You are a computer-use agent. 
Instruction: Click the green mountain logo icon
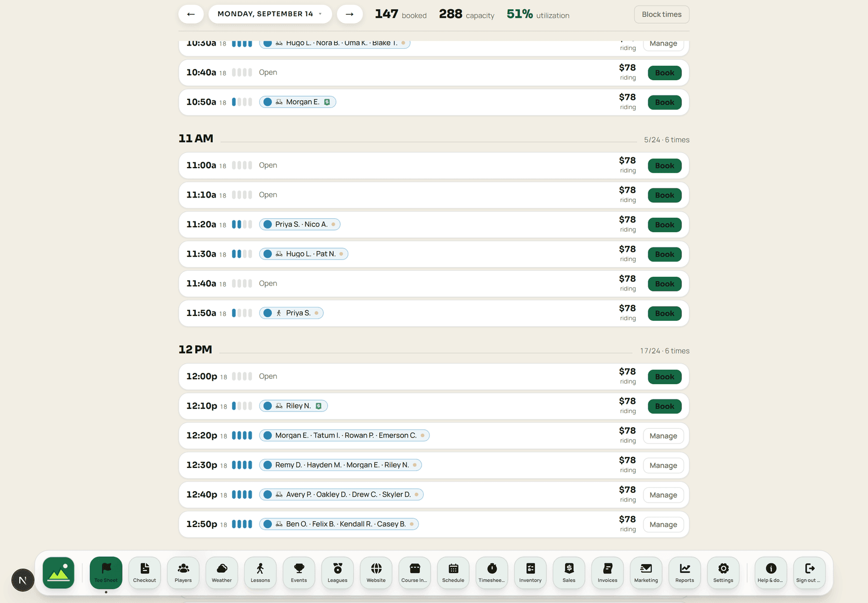[59, 573]
